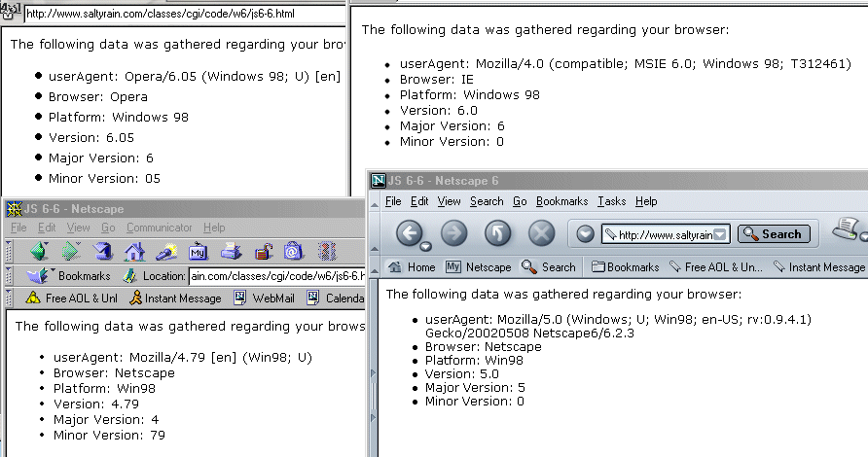Click the Print icon in Netscape 4
The width and height of the screenshot is (868, 457).
(x=230, y=252)
